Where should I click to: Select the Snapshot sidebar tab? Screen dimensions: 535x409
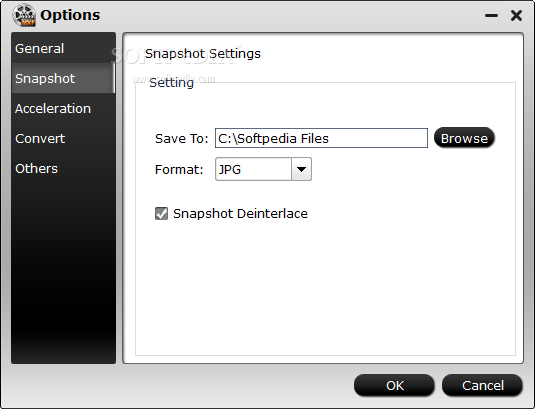63,78
